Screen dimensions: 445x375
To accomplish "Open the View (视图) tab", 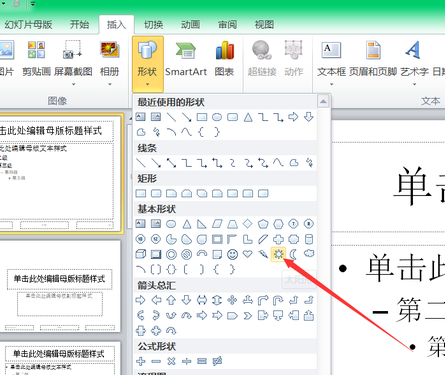I will [x=264, y=24].
